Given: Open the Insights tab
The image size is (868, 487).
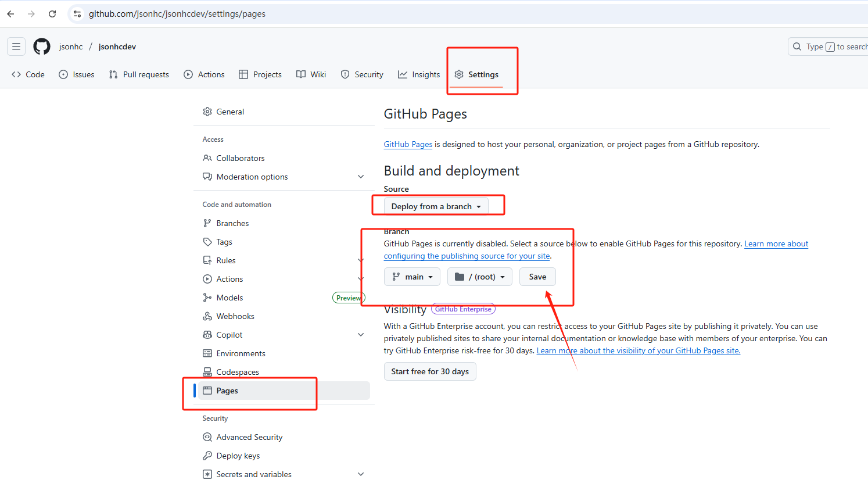Looking at the screenshot, I should (x=419, y=74).
